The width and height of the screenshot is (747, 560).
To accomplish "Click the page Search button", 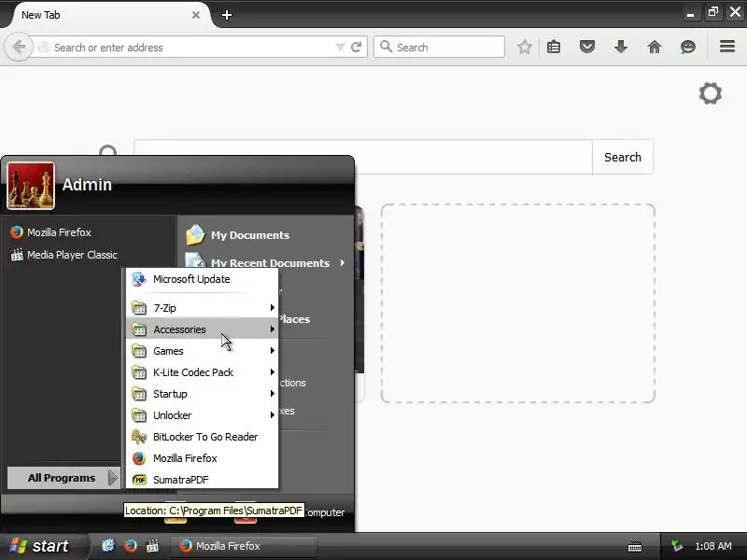I will pos(623,157).
